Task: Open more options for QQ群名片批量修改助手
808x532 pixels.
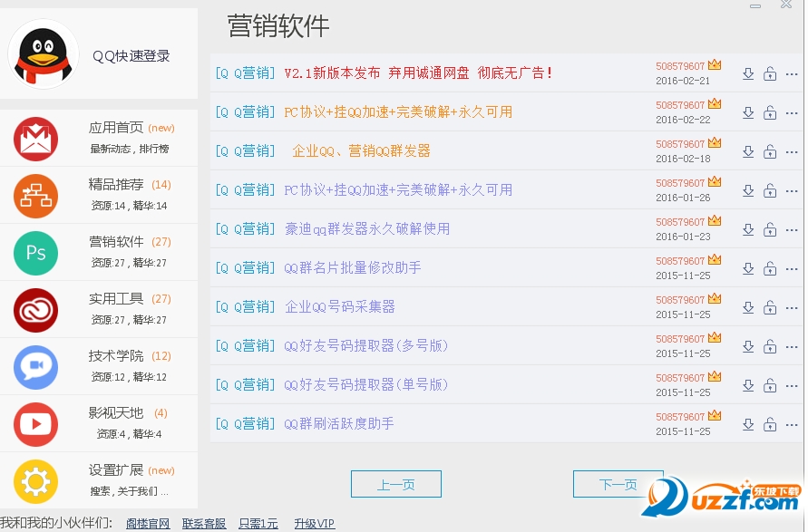Action: pos(792,269)
